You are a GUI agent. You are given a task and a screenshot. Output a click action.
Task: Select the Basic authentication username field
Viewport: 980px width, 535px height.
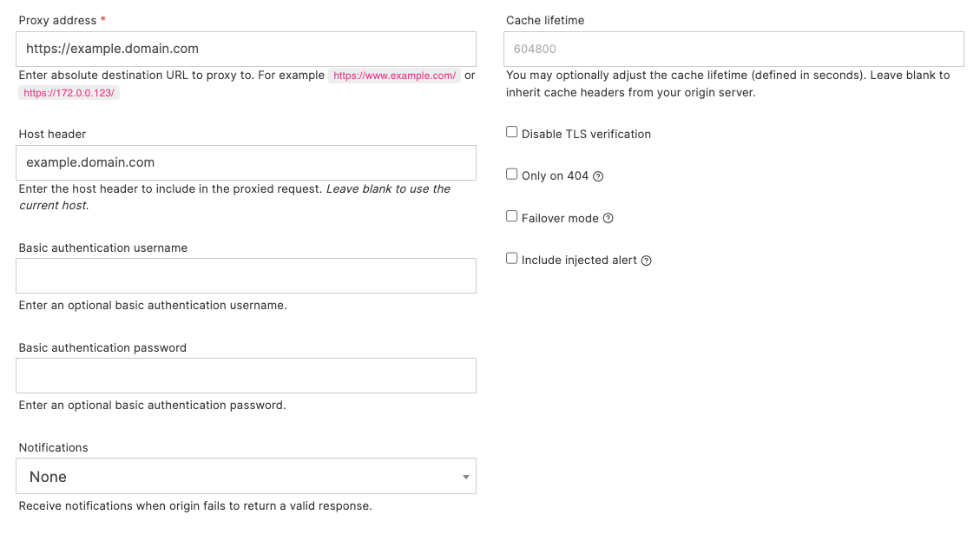[x=247, y=275]
